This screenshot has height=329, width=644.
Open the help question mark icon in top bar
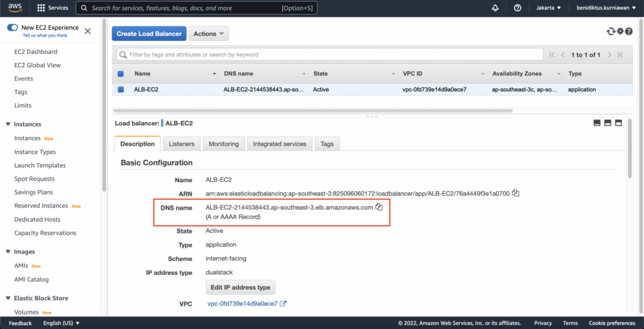tap(518, 8)
